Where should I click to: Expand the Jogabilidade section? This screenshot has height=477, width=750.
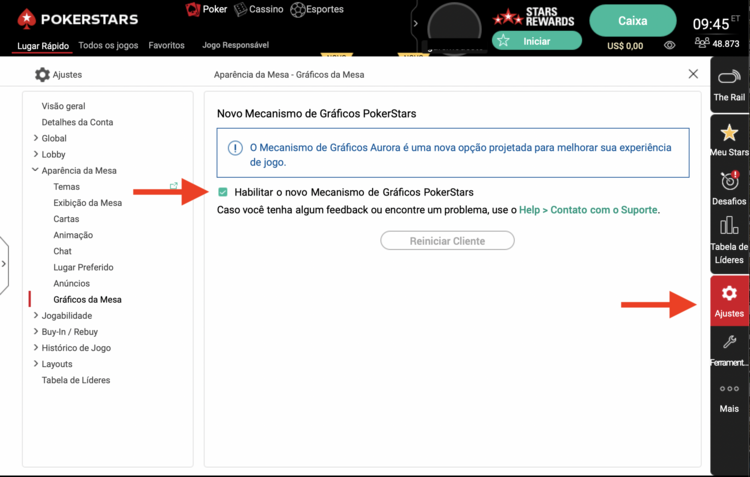pos(35,315)
